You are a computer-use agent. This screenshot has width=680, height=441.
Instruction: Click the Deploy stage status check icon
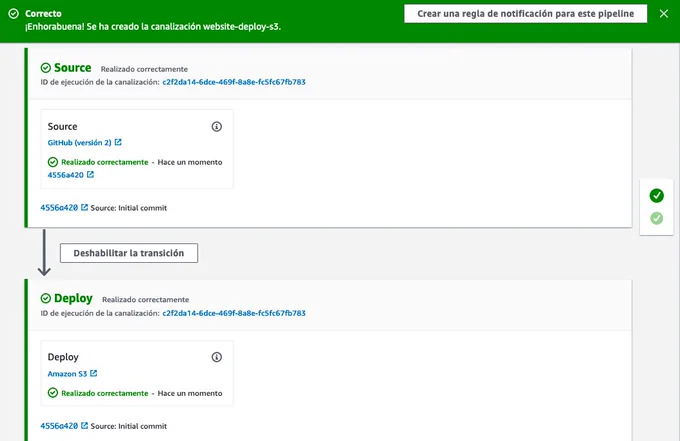[46, 298]
